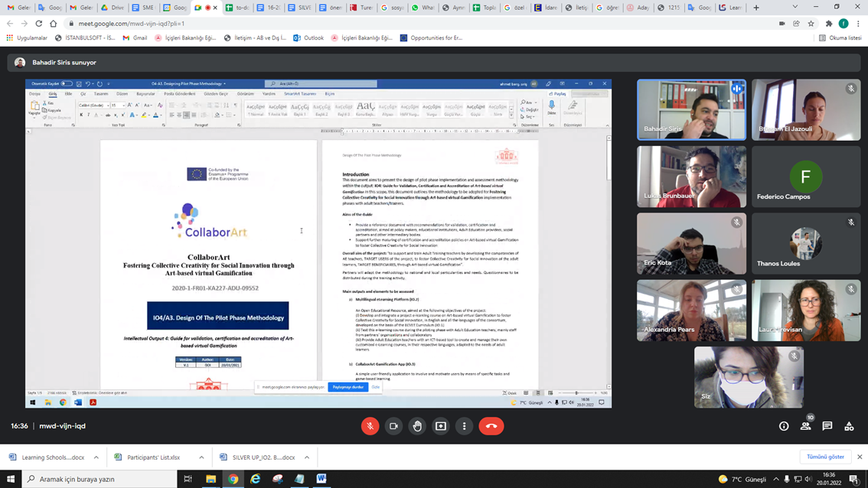Click the present screen icon
Viewport: 868px width, 488px height.
coord(441,426)
